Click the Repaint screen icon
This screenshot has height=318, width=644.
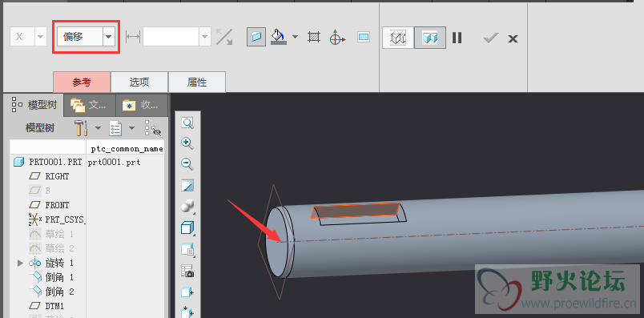click(x=187, y=186)
